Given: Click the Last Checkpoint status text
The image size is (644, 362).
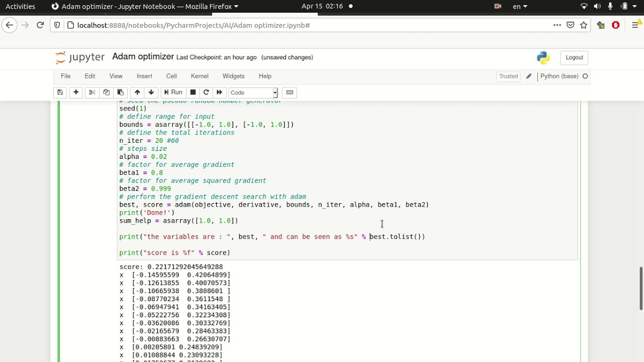Looking at the screenshot, I should (216, 57).
